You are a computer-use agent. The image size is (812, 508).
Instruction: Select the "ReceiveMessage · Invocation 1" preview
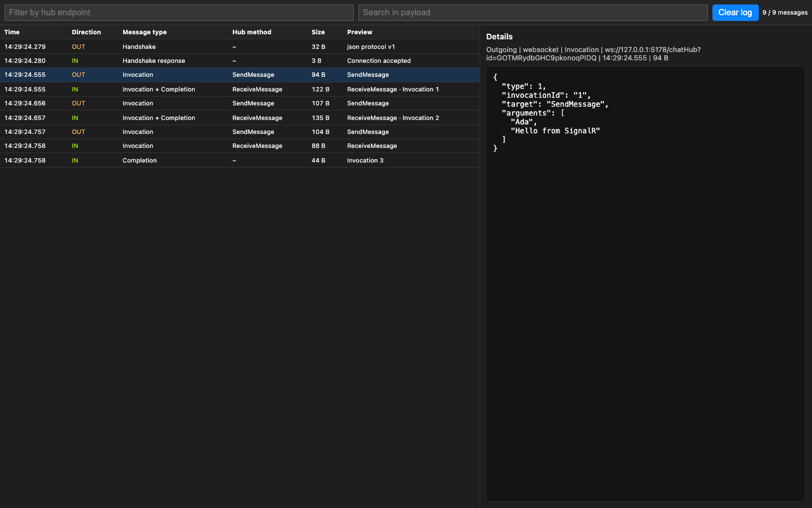click(x=393, y=90)
